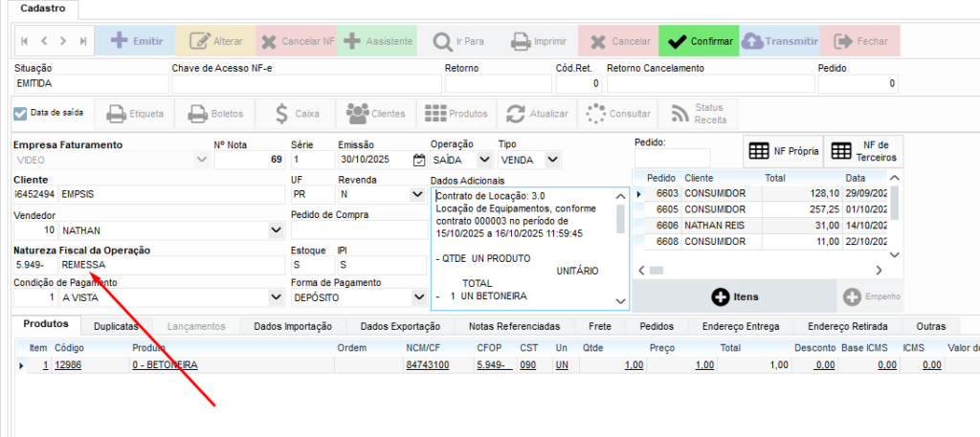The image size is (980, 437).
Task: Open the Condição de Pagamento dropdown
Action: click(x=277, y=297)
